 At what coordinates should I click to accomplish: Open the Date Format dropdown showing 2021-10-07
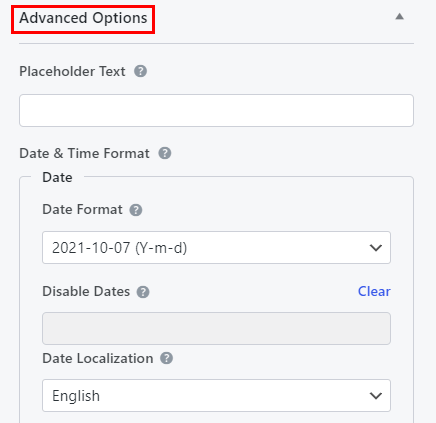click(216, 248)
